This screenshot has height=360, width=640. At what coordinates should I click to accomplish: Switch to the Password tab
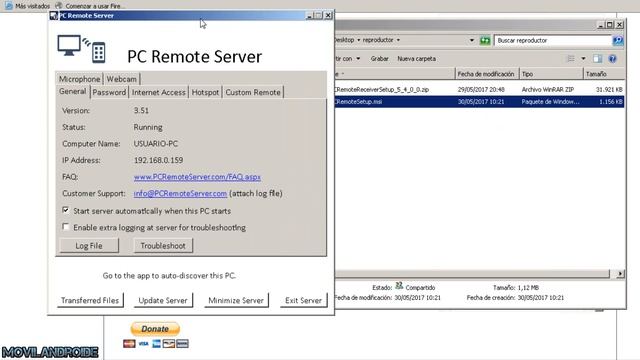(109, 92)
